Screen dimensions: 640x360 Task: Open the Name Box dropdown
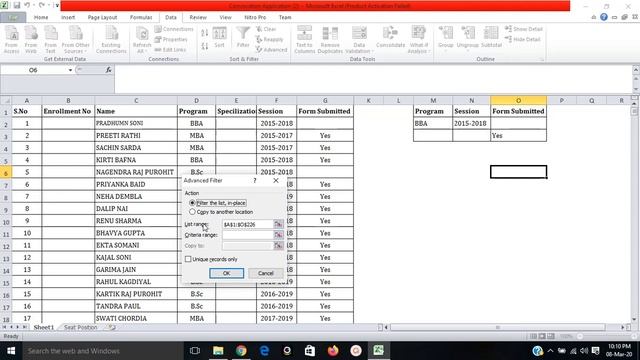70,70
